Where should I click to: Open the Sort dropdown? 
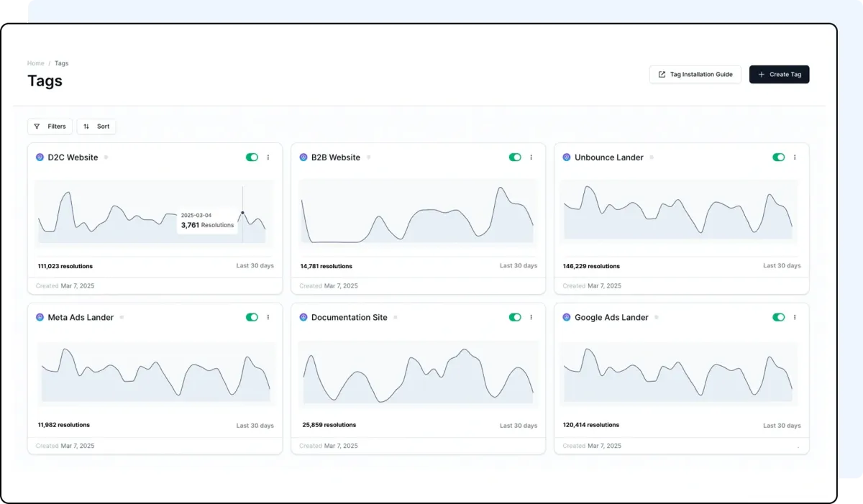click(x=96, y=127)
